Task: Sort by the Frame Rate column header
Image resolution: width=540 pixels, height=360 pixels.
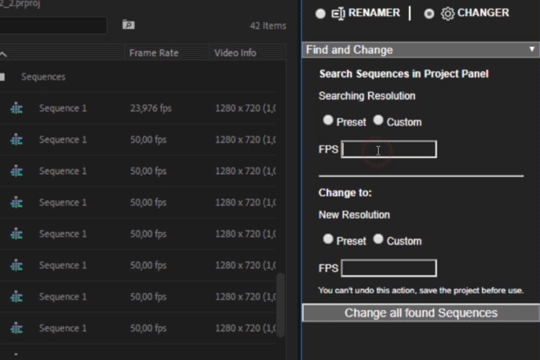Action: pos(154,53)
